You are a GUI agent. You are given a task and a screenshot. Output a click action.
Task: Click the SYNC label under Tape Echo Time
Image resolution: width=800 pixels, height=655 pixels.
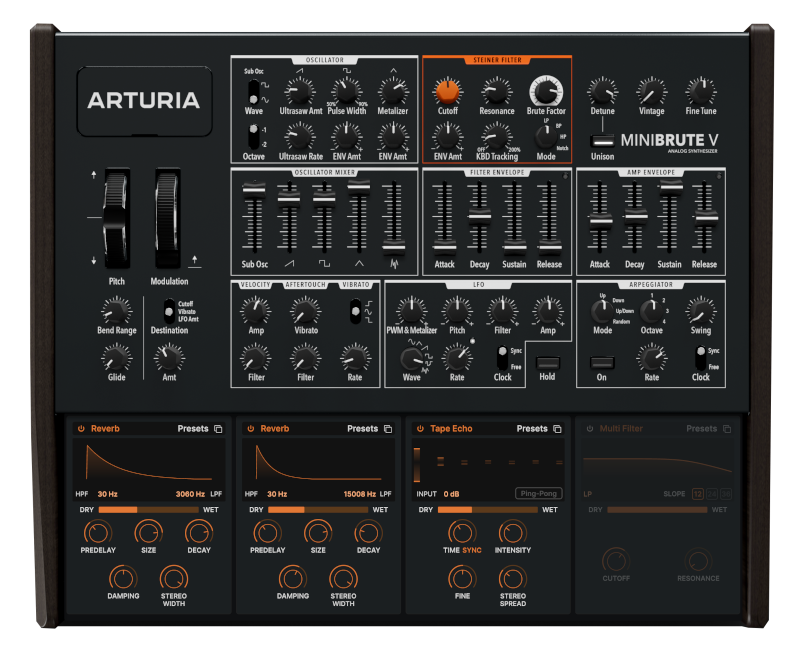click(x=472, y=550)
